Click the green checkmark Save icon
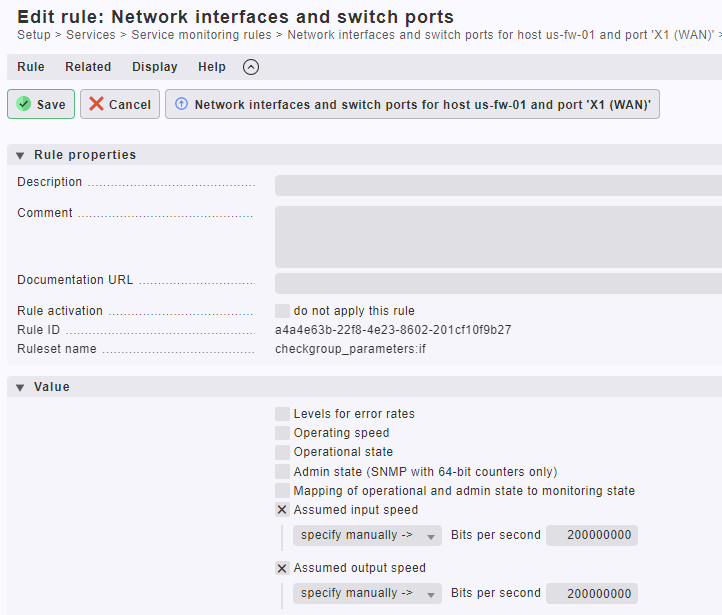This screenshot has width=722, height=615. [x=23, y=104]
